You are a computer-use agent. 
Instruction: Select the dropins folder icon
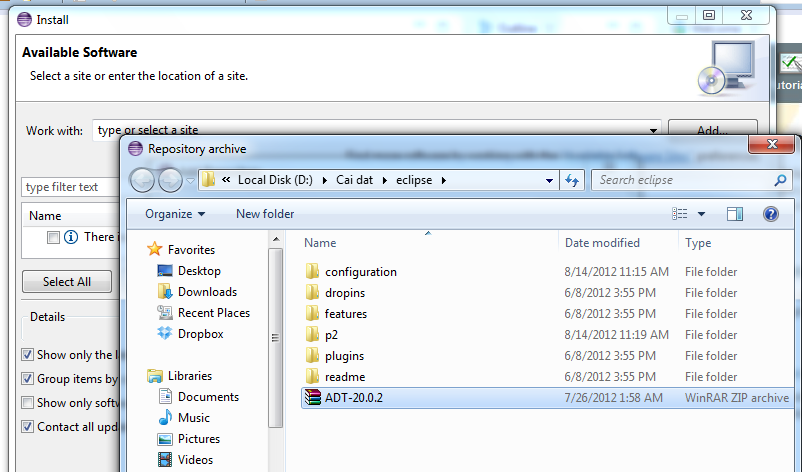point(313,292)
